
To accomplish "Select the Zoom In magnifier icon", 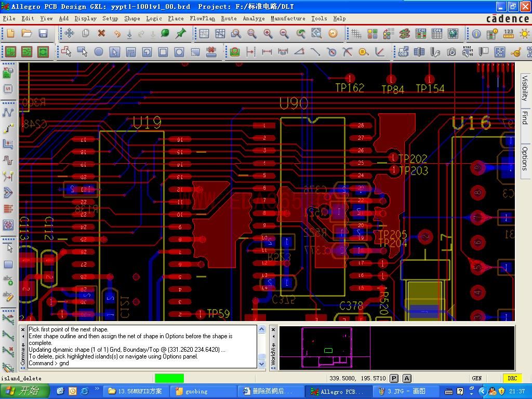I will (x=268, y=34).
